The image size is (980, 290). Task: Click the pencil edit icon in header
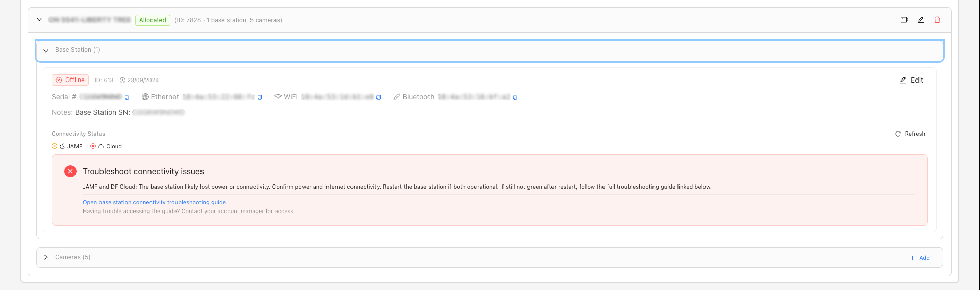point(921,20)
